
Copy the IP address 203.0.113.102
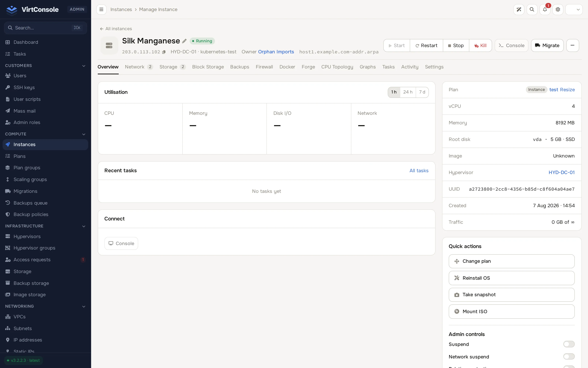coord(164,52)
